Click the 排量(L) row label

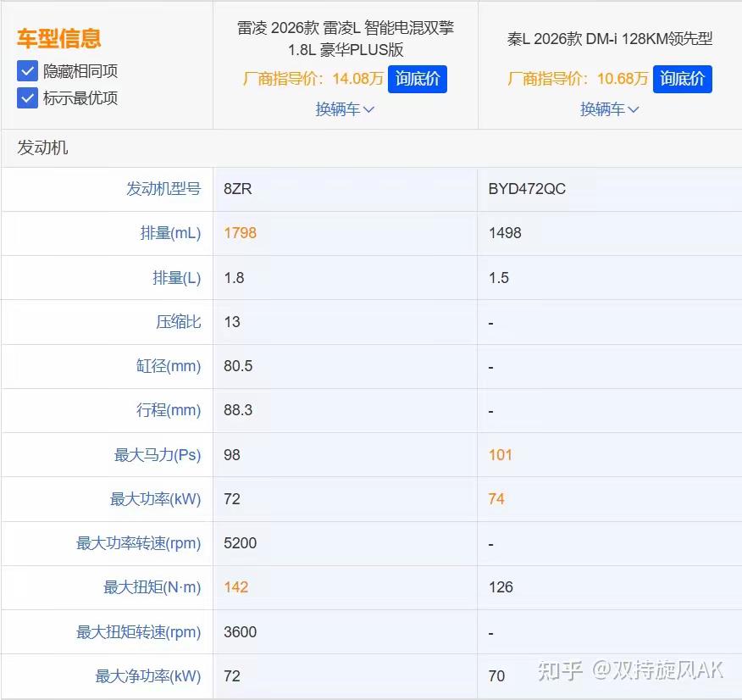coord(176,277)
